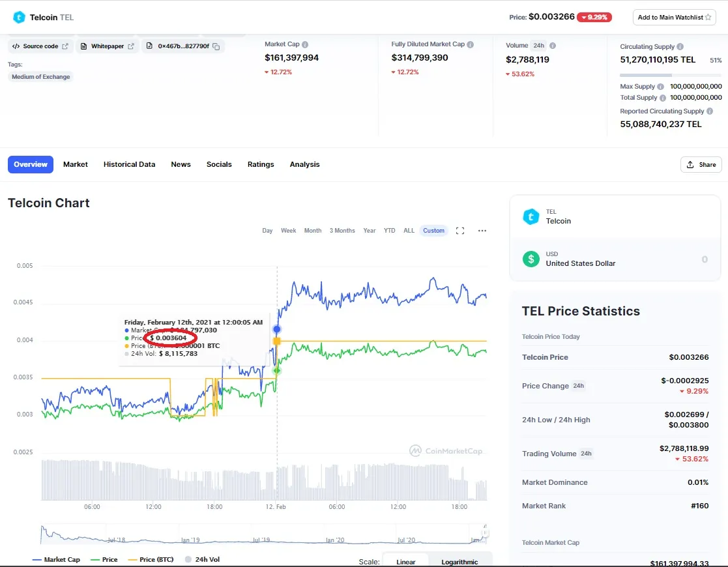Click the Share button
Screen dimensions: 728x567
point(701,165)
